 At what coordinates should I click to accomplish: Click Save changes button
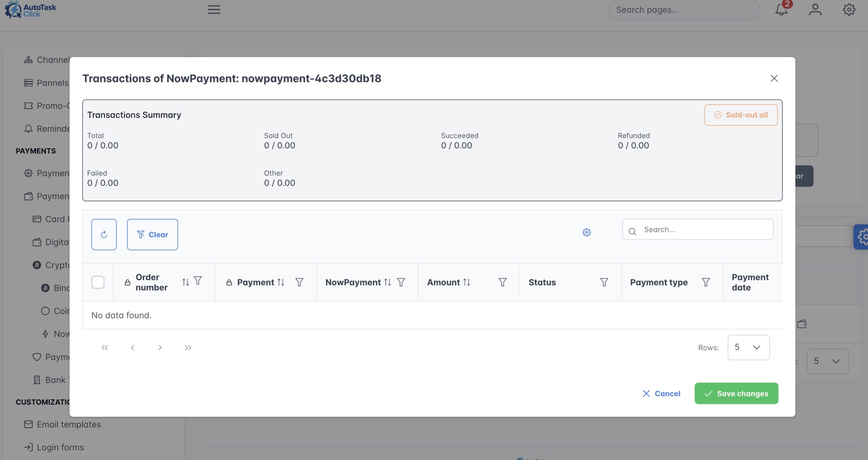pyautogui.click(x=736, y=394)
